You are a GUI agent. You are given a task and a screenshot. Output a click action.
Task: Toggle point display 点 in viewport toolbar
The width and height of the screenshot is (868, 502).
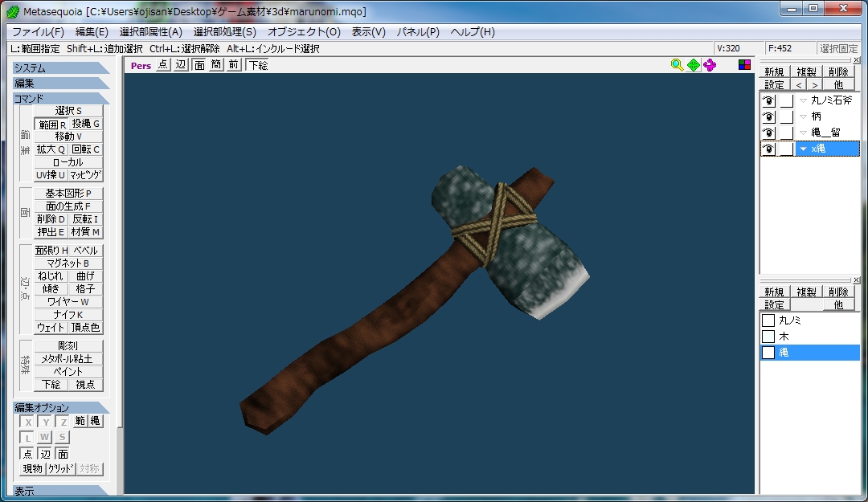(x=162, y=65)
